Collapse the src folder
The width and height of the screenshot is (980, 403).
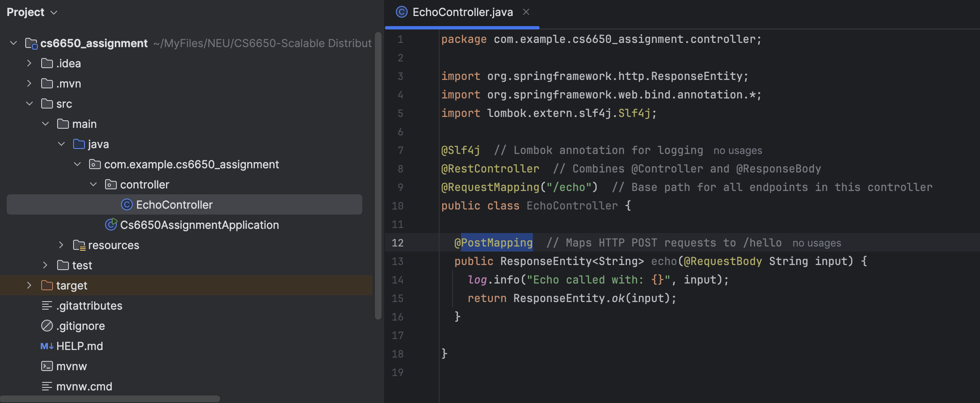[29, 104]
